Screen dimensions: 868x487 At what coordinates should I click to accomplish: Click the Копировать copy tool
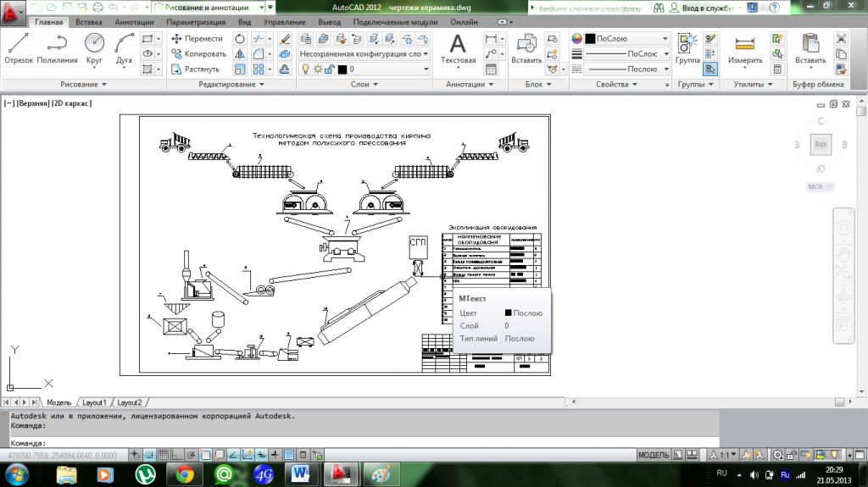[x=198, y=53]
